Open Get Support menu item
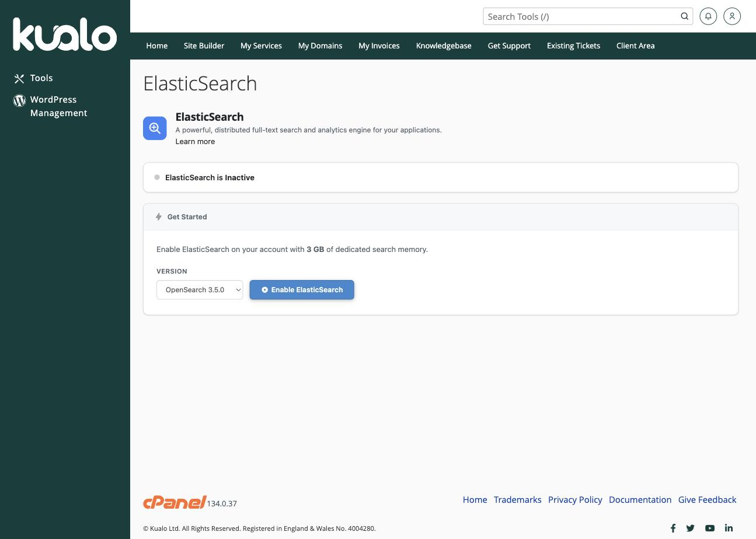 click(509, 45)
